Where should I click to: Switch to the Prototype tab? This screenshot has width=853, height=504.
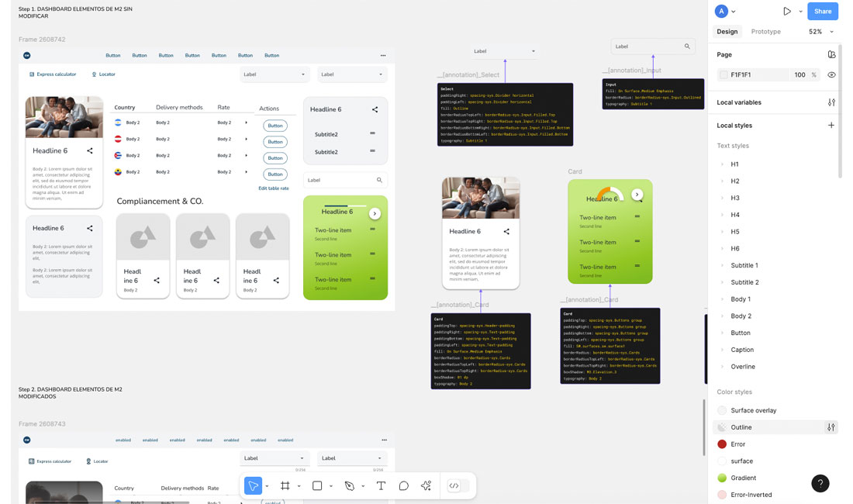[x=765, y=32]
